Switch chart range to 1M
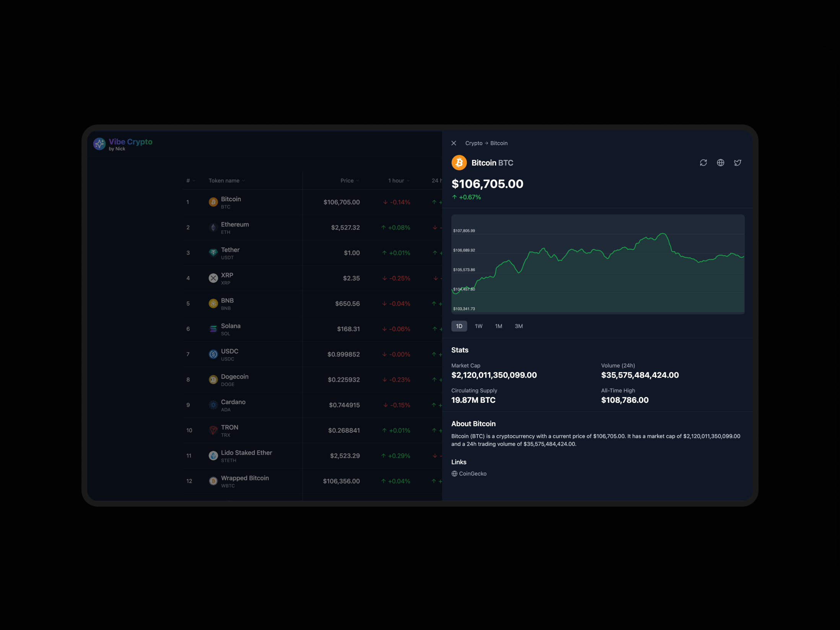Image resolution: width=840 pixels, height=630 pixels. [498, 326]
